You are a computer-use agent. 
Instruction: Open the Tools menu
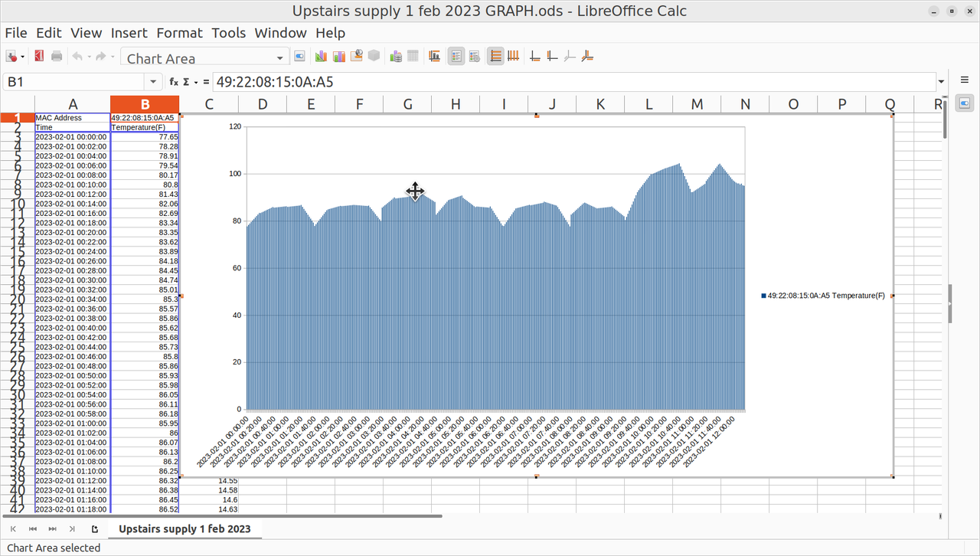pyautogui.click(x=229, y=33)
